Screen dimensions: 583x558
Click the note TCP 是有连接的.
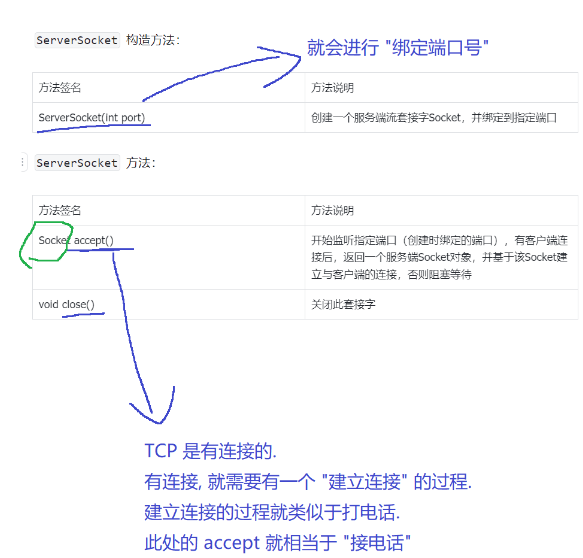(x=210, y=451)
